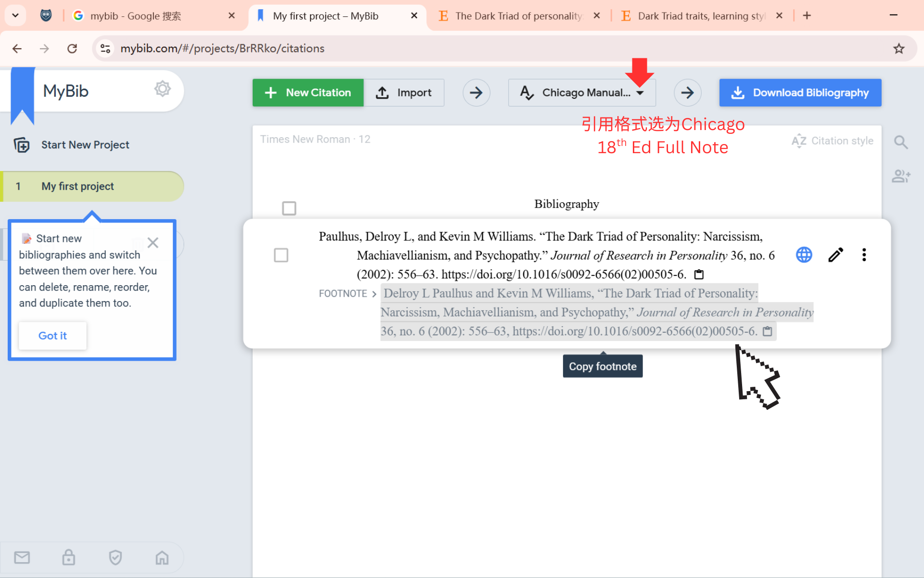
Task: Open the three-dot menu for the citation
Action: point(864,255)
